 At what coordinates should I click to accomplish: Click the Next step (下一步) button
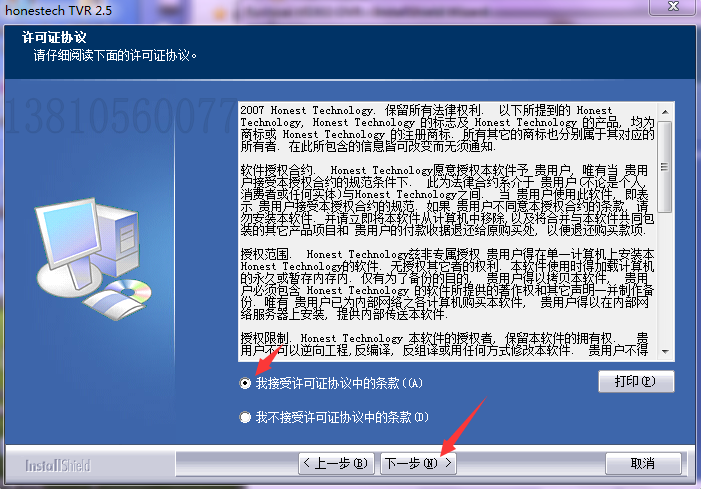[418, 464]
